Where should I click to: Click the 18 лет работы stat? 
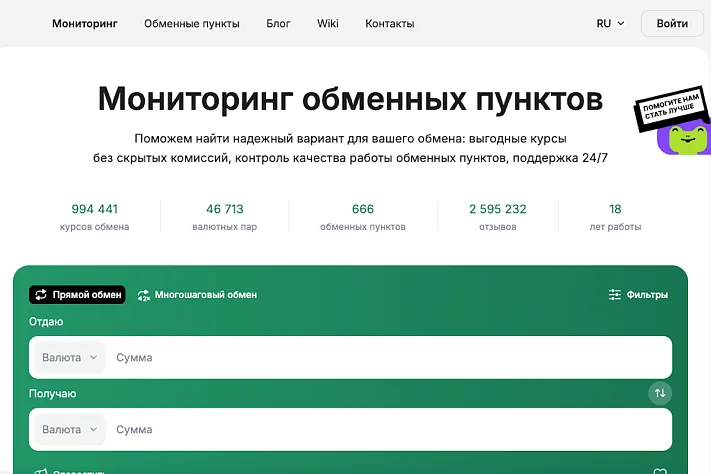pyautogui.click(x=615, y=217)
